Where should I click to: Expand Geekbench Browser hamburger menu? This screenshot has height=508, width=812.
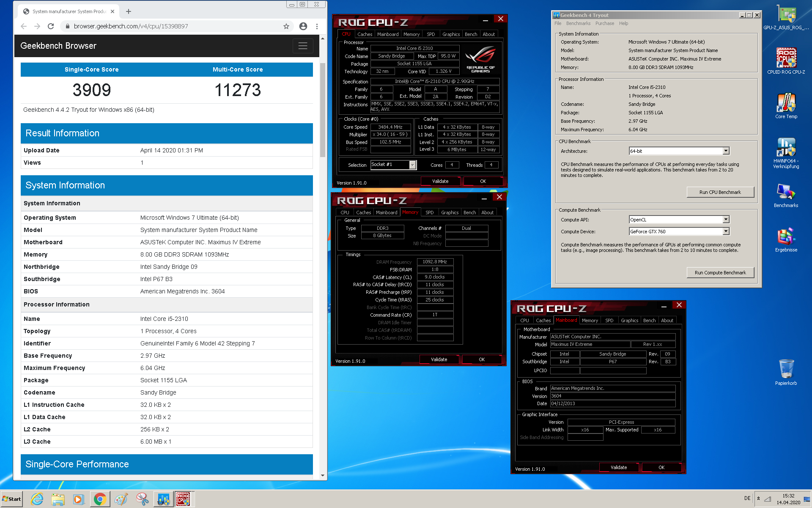click(303, 46)
